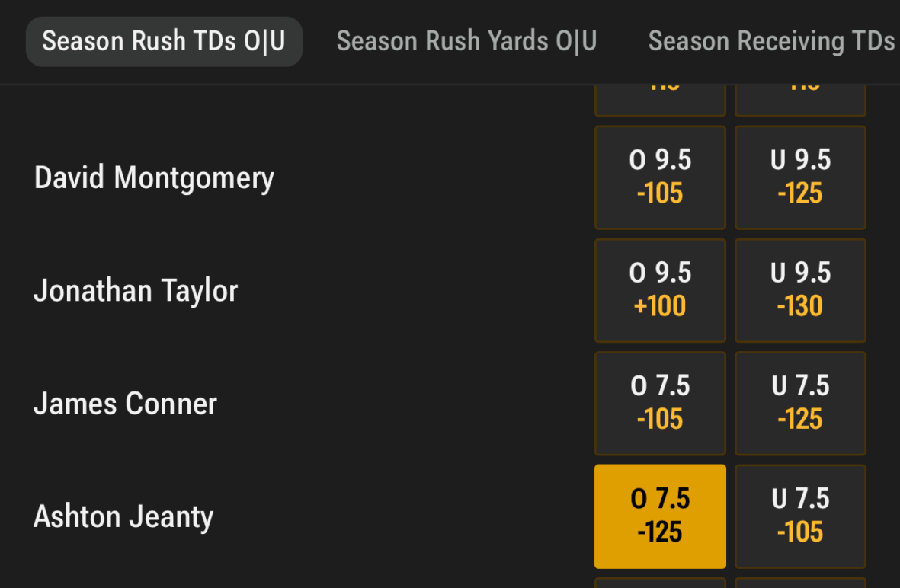Click the James Conner player name
Screen dimensions: 900x588
click(x=125, y=403)
